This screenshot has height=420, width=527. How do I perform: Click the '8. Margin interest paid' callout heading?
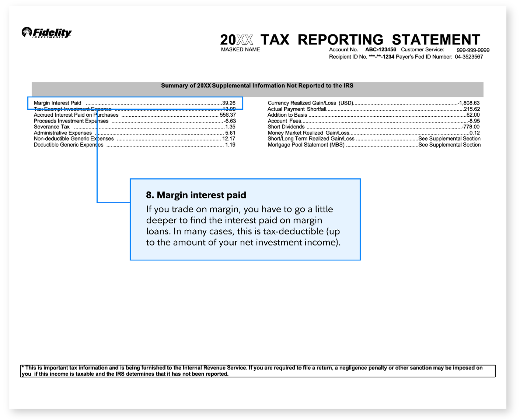196,195
